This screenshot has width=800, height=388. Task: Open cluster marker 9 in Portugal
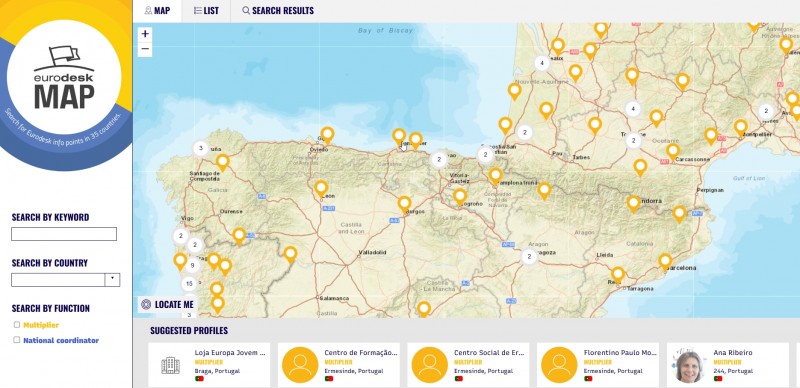tap(192, 265)
